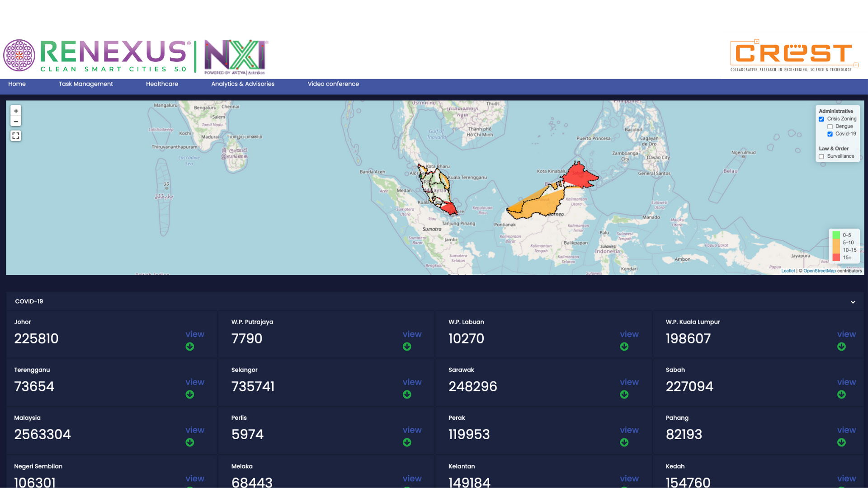Click the map zoom in plus button

tap(16, 111)
